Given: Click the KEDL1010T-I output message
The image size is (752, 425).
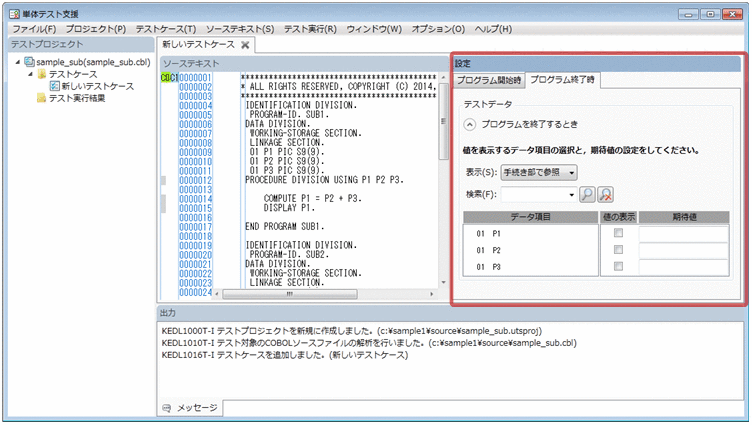Looking at the screenshot, I should pos(369,343).
